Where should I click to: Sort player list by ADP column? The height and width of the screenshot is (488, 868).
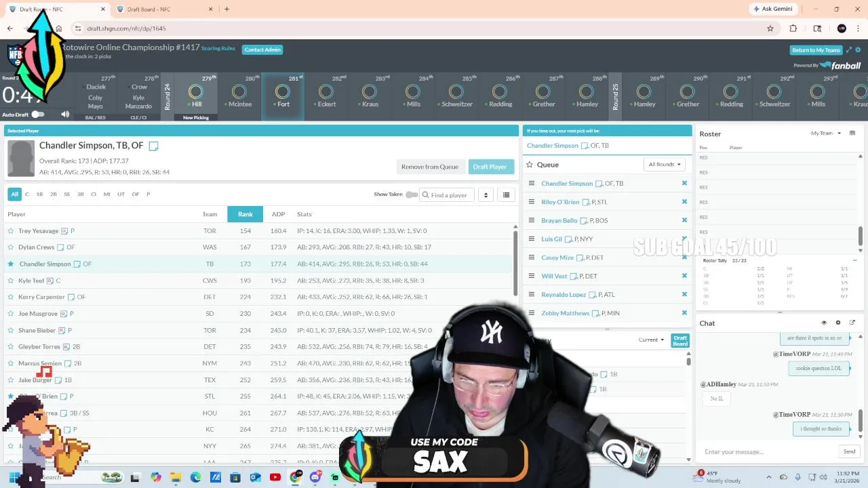tap(278, 214)
